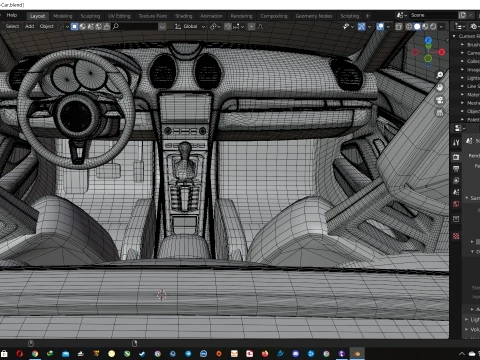Switch to the Animation workspace tab
This screenshot has width=480, height=360.
[x=211, y=16]
